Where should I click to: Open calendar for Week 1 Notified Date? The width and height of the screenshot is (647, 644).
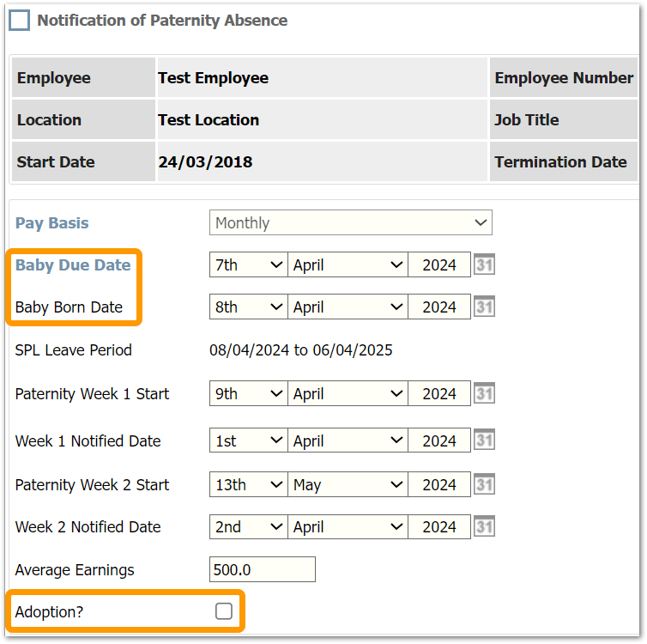[x=484, y=440]
